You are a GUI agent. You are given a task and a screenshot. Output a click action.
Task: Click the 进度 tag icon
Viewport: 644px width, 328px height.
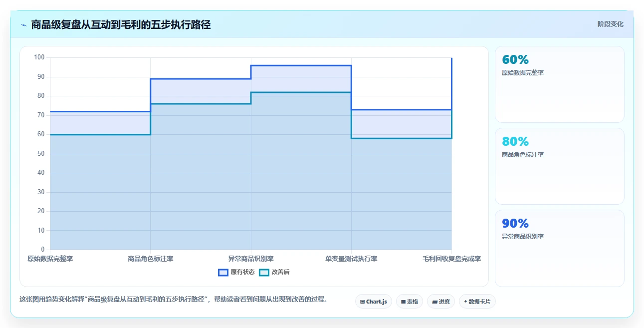point(434,302)
